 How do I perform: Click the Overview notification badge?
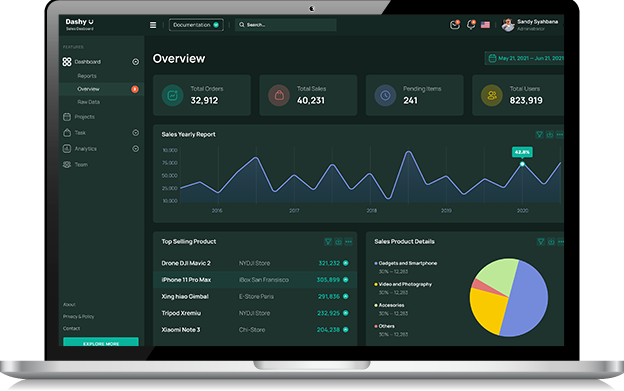tap(135, 89)
